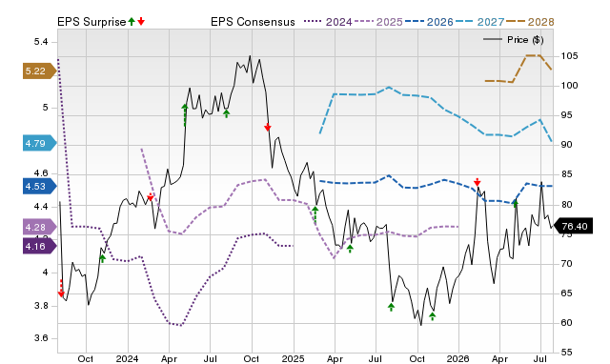
Task: Click the 105 right price axis label
Action: click(x=569, y=56)
